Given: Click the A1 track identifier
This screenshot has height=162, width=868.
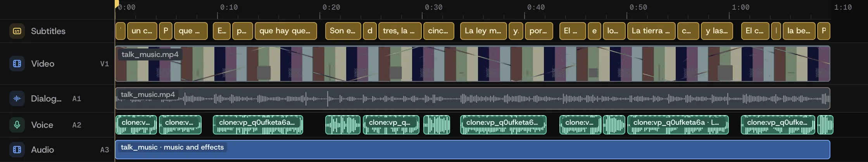Looking at the screenshot, I should click(77, 99).
